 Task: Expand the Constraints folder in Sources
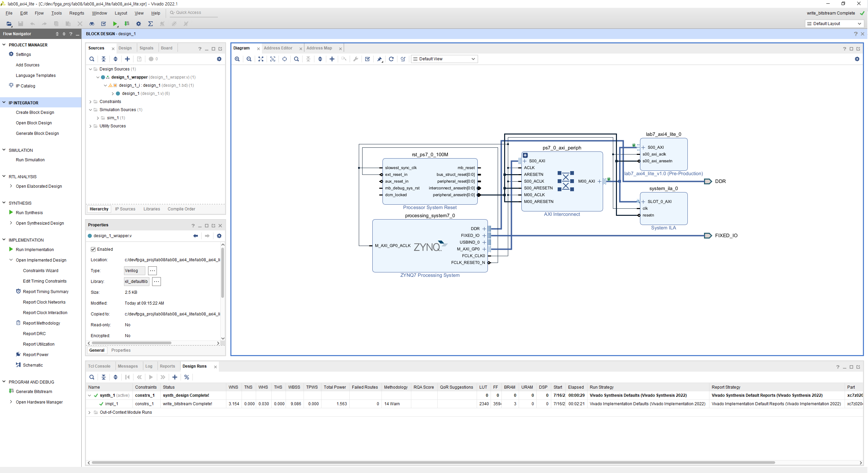(x=90, y=102)
